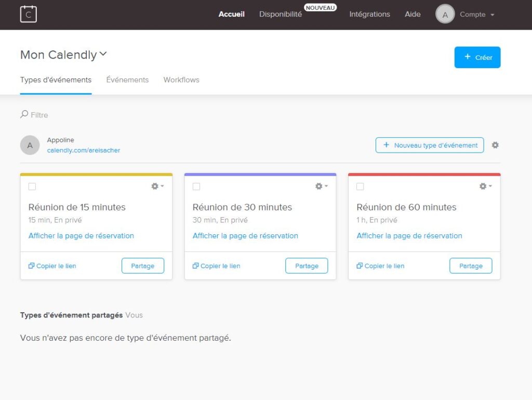Click the Appoline profile avatar
532x400 pixels.
(x=30, y=145)
